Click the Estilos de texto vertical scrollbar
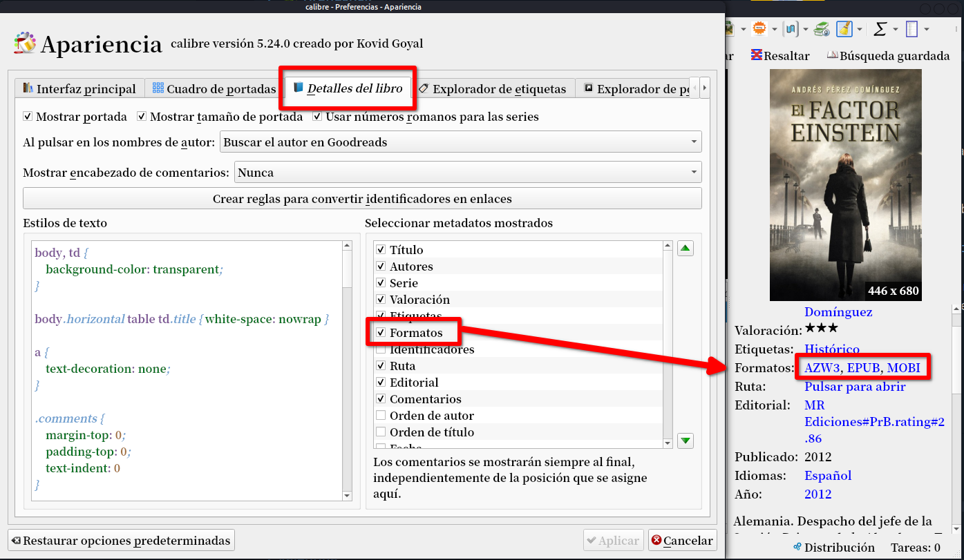 coord(347,369)
